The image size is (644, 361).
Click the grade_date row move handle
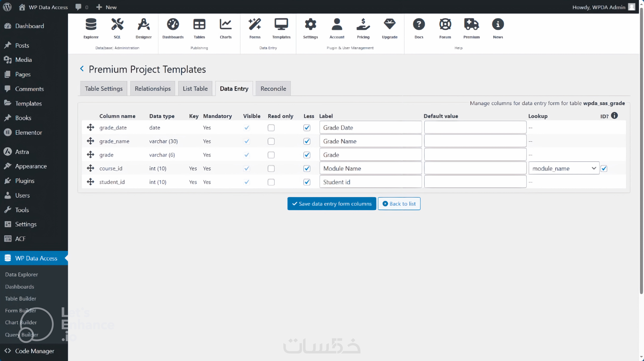pos(90,127)
